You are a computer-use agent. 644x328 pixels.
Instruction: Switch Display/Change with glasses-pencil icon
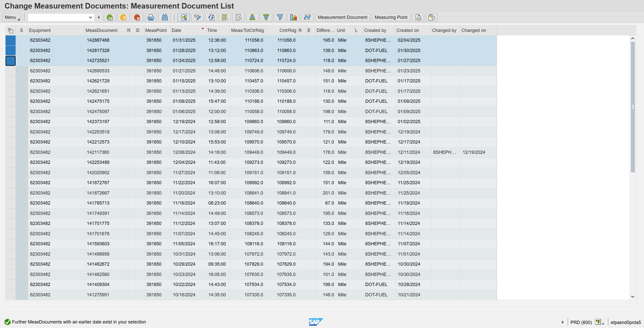(197, 17)
